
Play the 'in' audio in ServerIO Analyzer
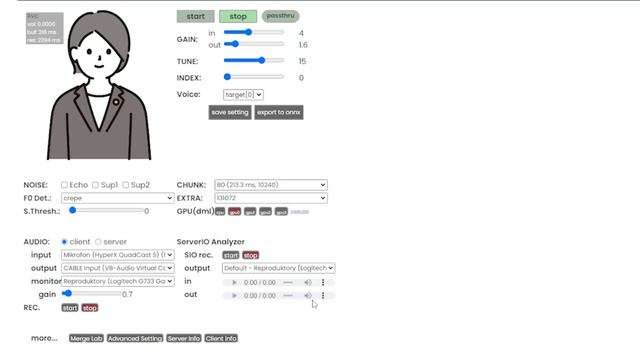234,282
